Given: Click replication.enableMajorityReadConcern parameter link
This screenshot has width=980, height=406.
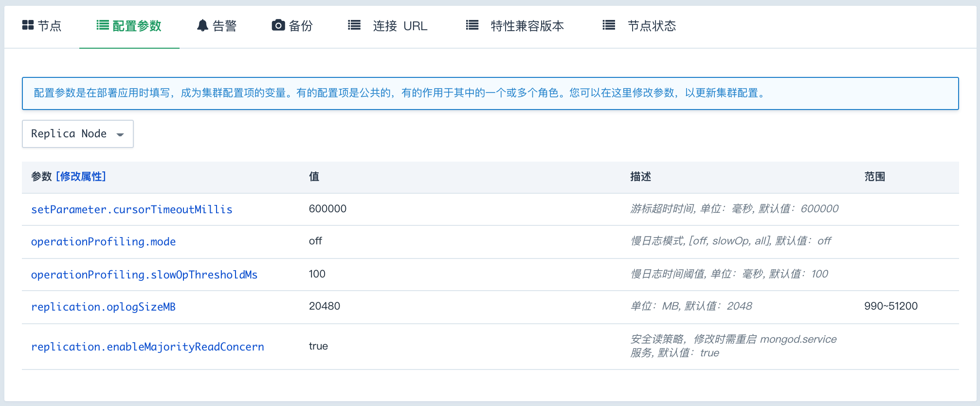Looking at the screenshot, I should click(147, 347).
